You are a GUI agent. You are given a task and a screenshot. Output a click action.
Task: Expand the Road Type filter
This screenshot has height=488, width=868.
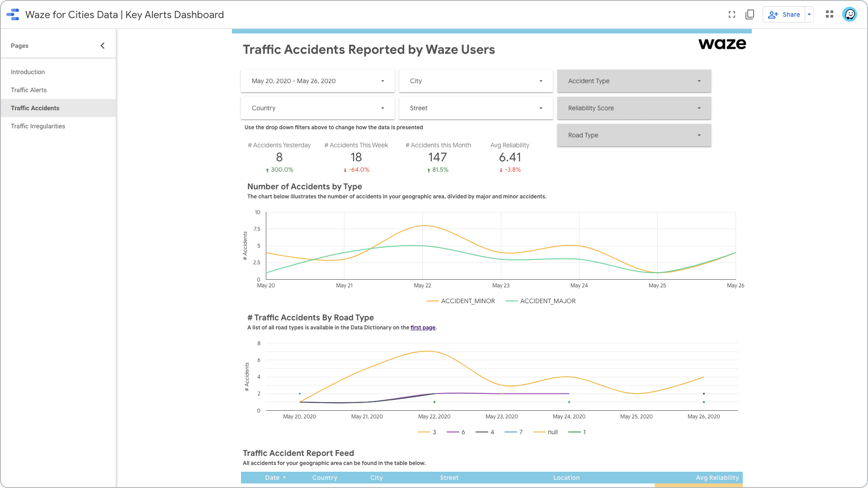(634, 135)
